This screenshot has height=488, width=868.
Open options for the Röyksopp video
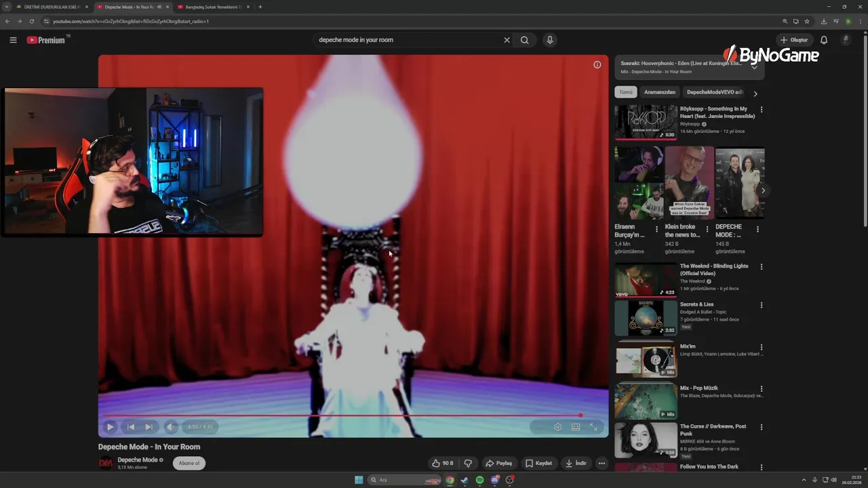[x=762, y=110]
